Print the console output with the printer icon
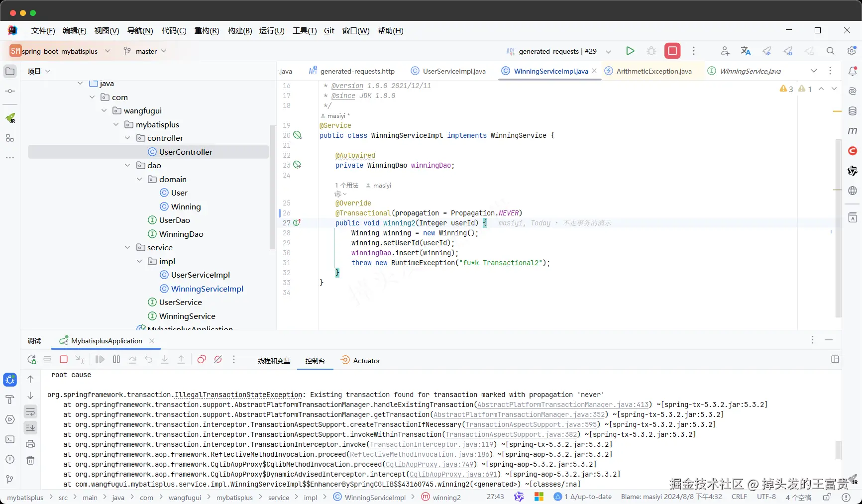The height and width of the screenshot is (504, 862). click(30, 444)
